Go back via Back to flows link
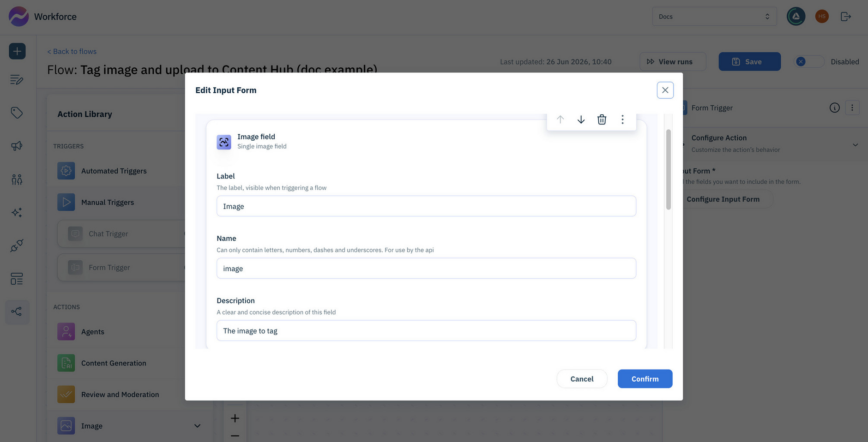The width and height of the screenshot is (868, 442). 72,51
